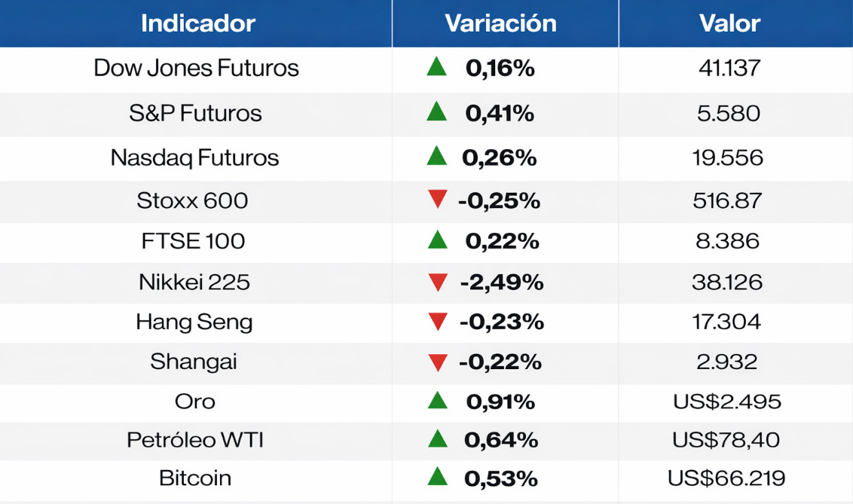Click the red arrow next to Shangai variation

pos(437,362)
